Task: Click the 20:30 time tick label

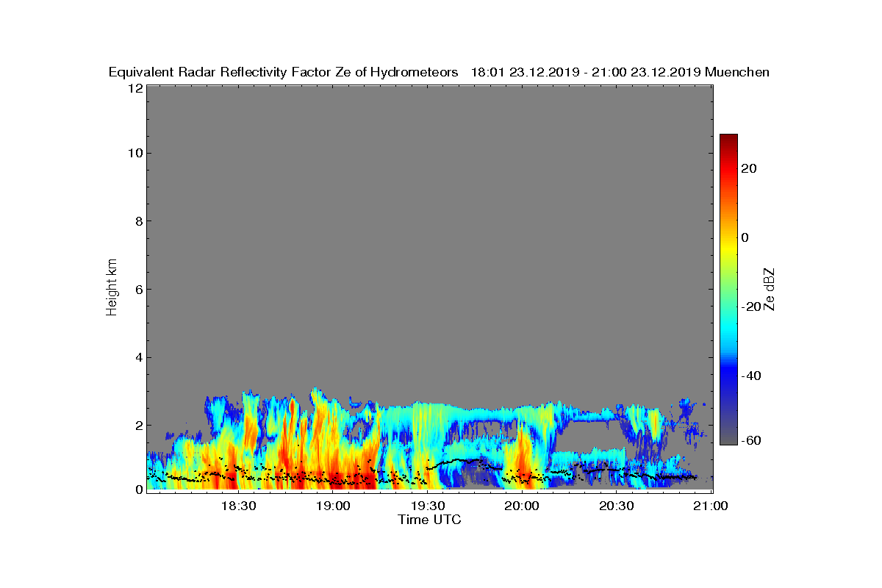Action: click(x=617, y=506)
